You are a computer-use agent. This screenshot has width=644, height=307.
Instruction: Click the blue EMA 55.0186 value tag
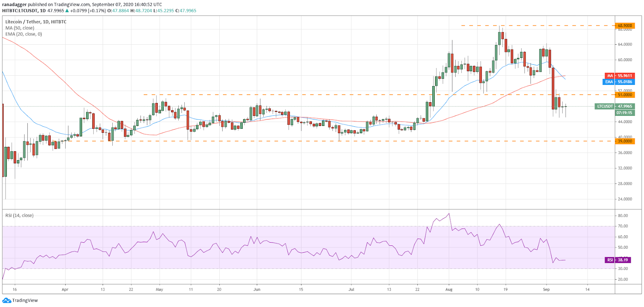tap(619, 82)
